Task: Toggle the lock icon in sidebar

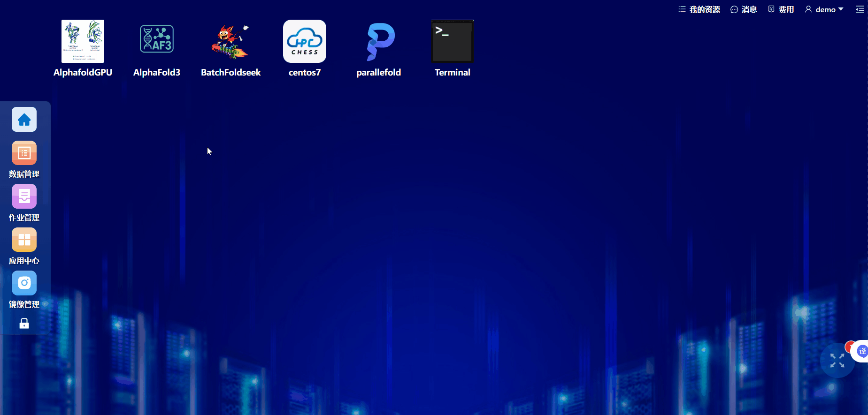Action: click(x=24, y=324)
